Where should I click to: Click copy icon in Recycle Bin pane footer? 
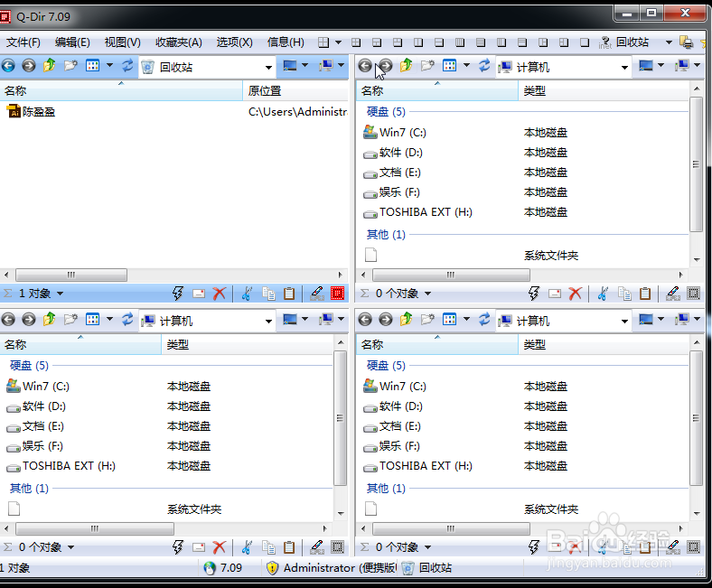(x=268, y=294)
